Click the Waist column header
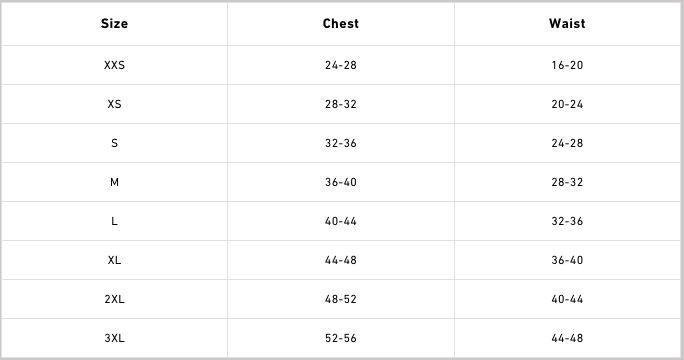 point(567,24)
